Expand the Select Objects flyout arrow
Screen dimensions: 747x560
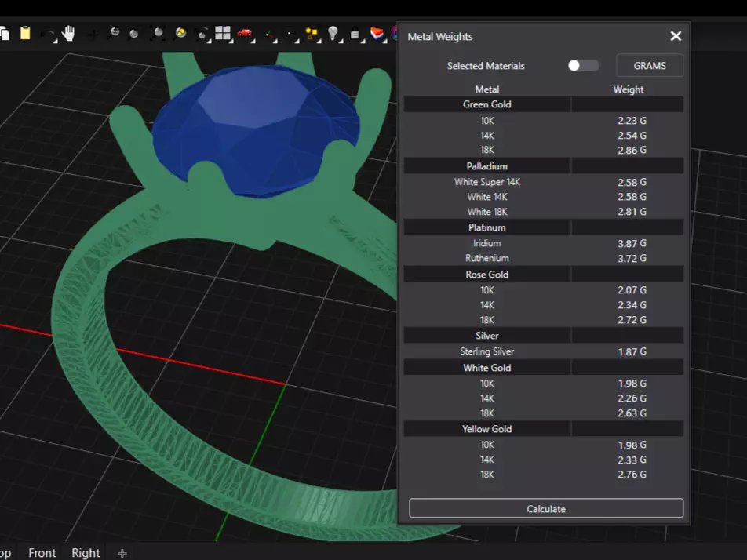[x=319, y=42]
